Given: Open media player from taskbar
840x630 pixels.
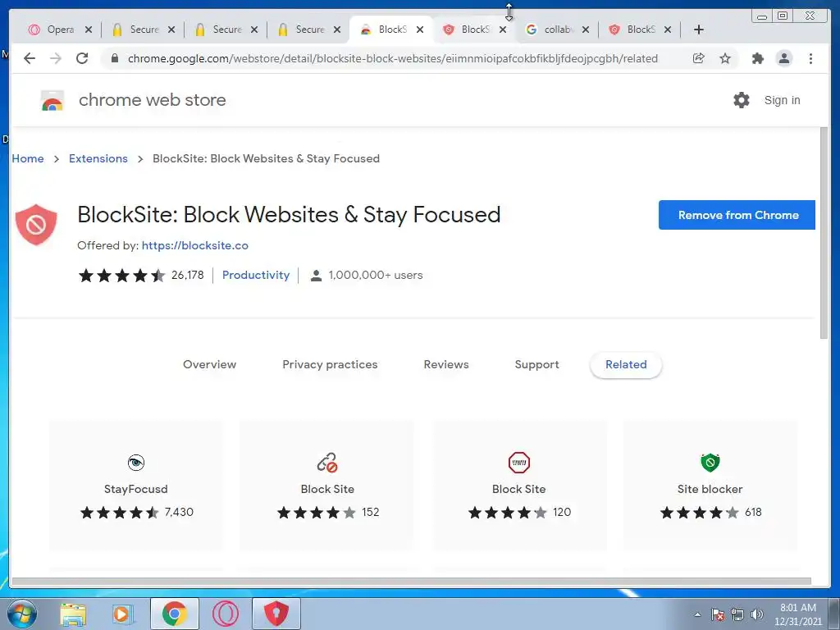Looking at the screenshot, I should tap(123, 614).
